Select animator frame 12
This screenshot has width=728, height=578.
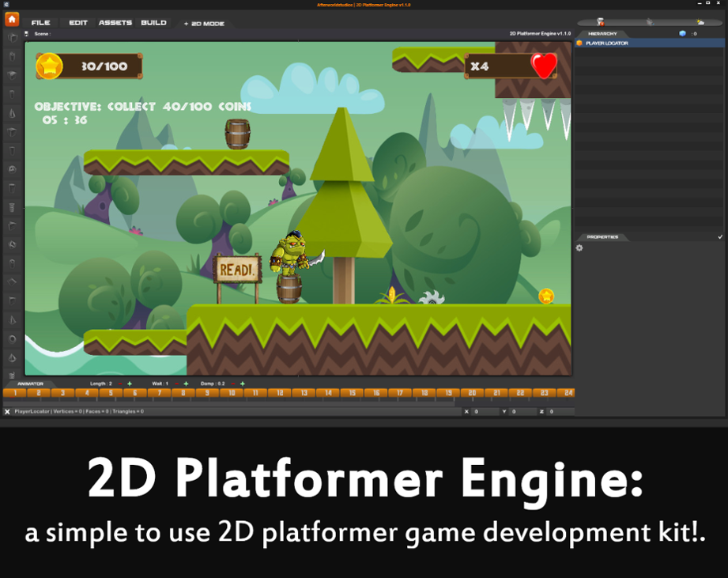tap(280, 393)
